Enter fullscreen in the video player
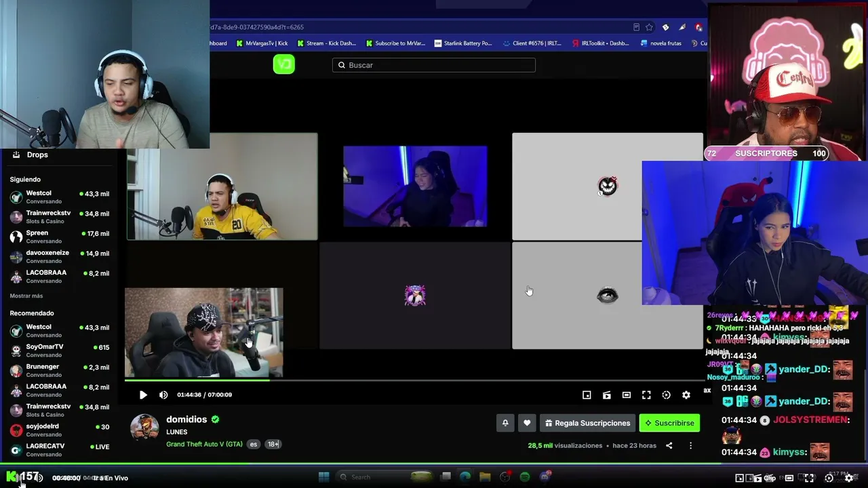868x488 pixels. click(x=646, y=395)
